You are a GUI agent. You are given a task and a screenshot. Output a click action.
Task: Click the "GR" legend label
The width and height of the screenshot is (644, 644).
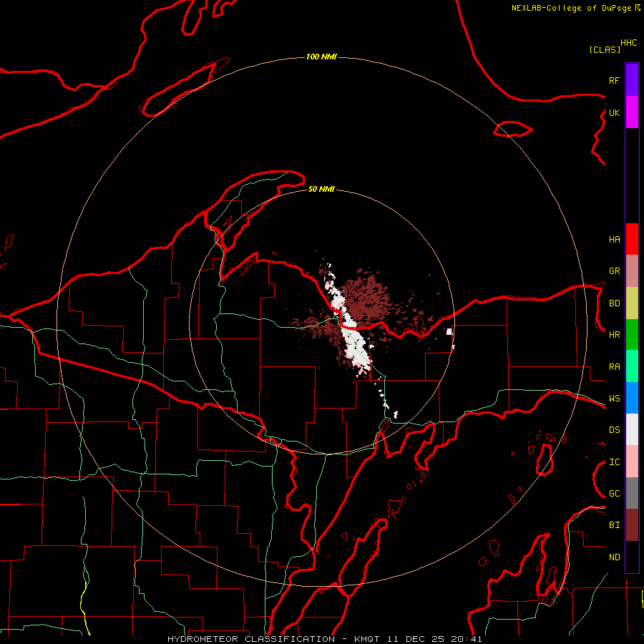click(614, 271)
